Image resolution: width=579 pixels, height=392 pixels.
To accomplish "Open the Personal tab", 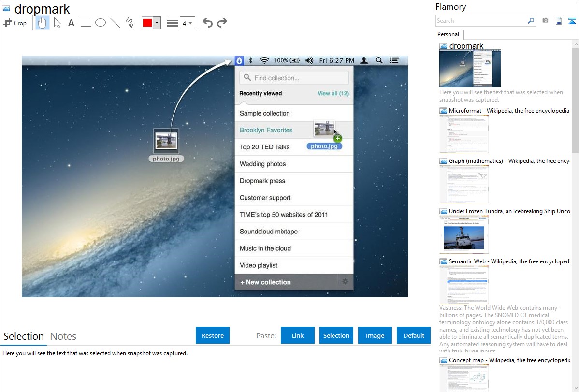I will point(448,34).
